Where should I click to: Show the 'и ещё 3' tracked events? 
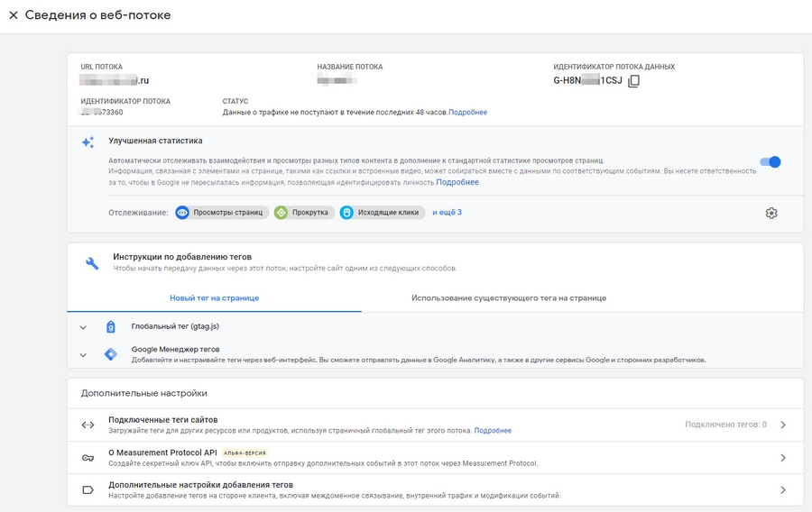point(447,212)
